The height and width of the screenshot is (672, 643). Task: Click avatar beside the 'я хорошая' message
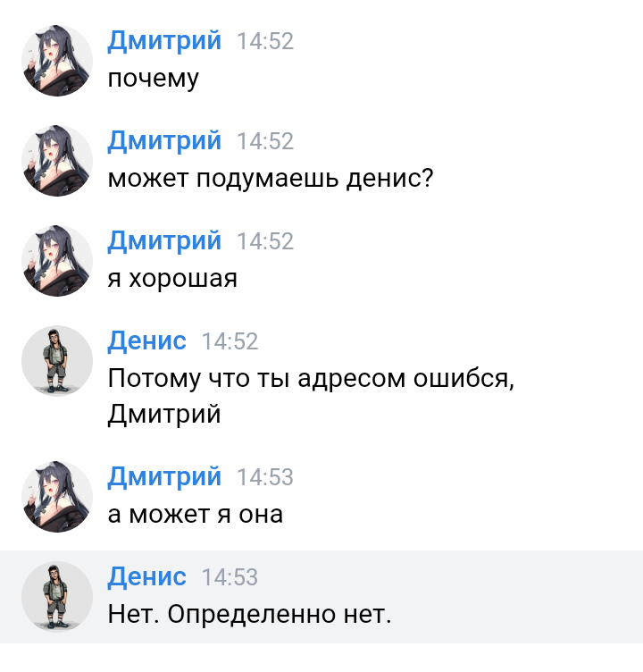coord(57,261)
